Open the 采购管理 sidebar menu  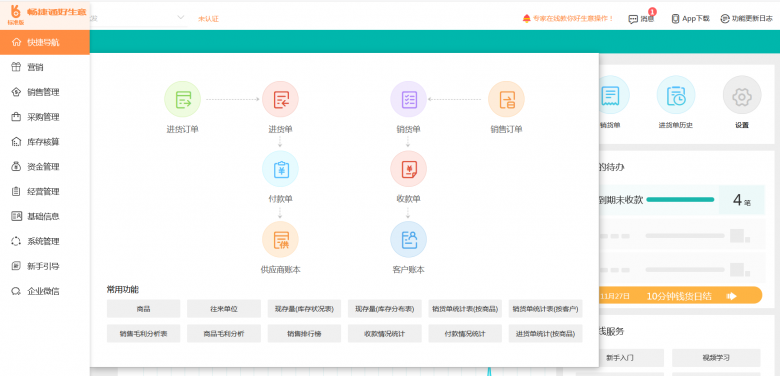[45, 117]
